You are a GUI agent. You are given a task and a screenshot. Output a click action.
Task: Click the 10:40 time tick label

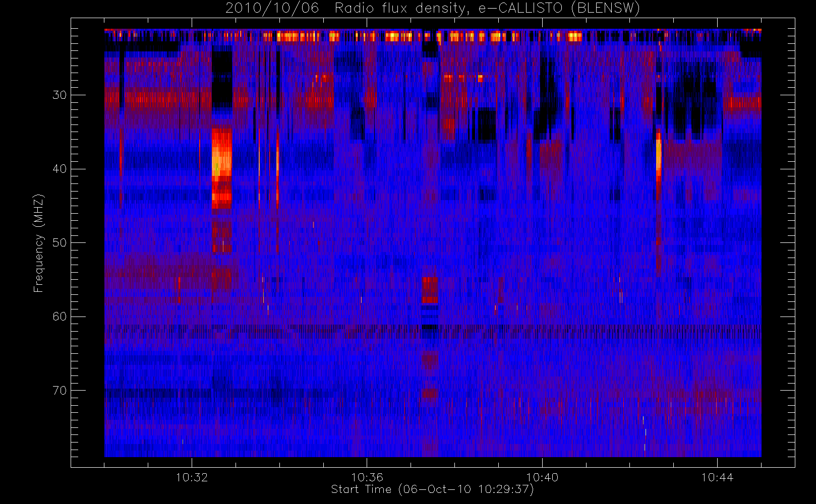pos(542,477)
